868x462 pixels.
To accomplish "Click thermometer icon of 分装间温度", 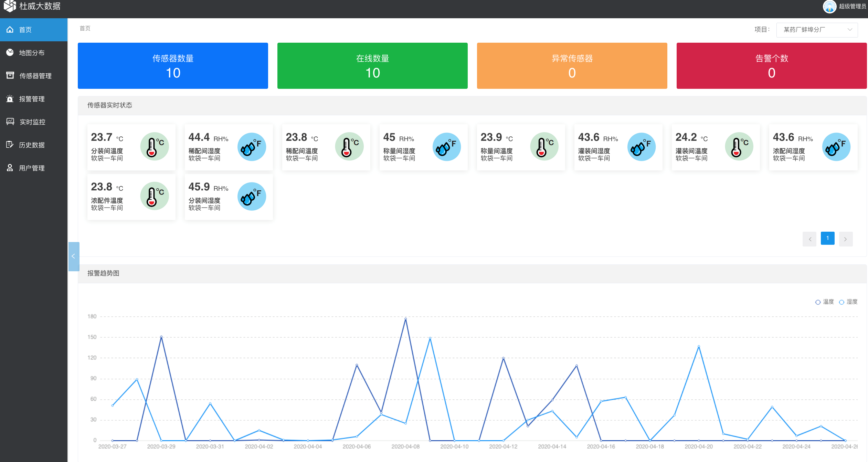I will (155, 147).
